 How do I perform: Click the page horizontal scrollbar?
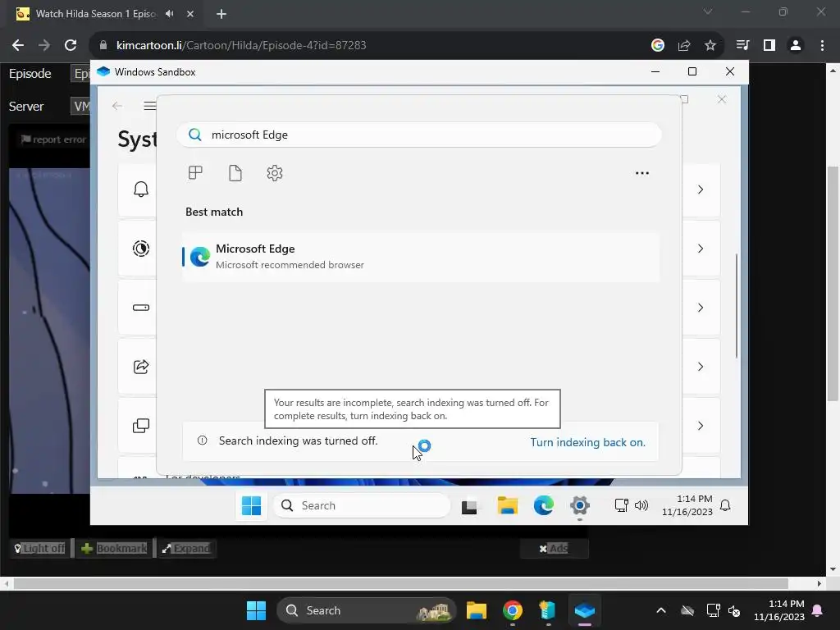400,583
